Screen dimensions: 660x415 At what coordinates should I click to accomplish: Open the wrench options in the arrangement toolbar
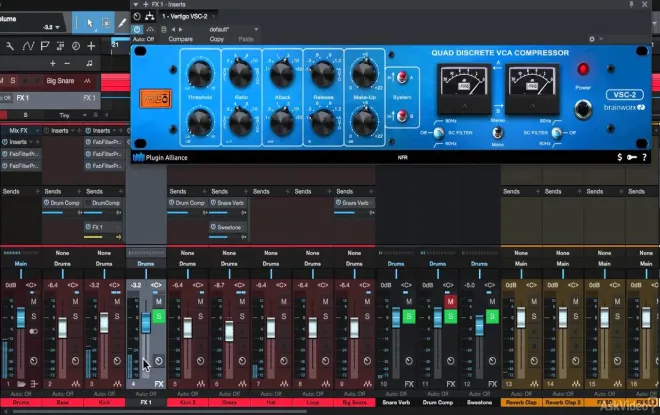(x=10, y=46)
